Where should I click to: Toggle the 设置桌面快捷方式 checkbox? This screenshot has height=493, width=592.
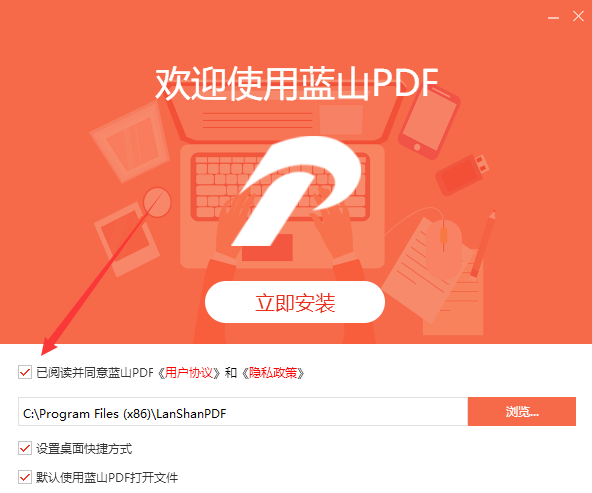(25, 448)
